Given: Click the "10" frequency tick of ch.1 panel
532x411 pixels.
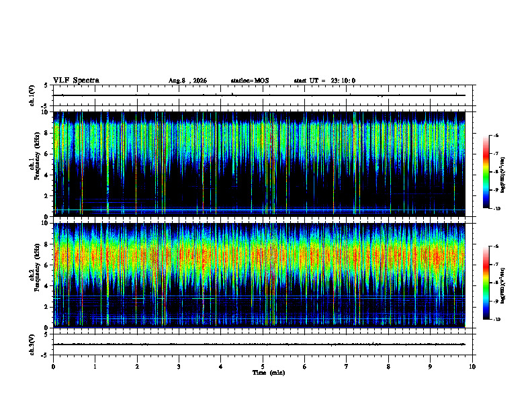Looking at the screenshot, I should click(x=45, y=112).
